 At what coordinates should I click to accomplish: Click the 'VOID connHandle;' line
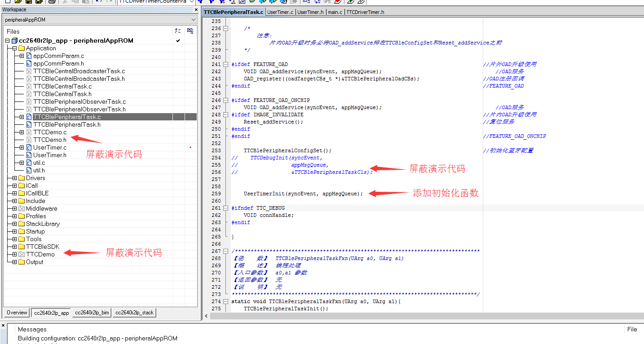point(269,215)
